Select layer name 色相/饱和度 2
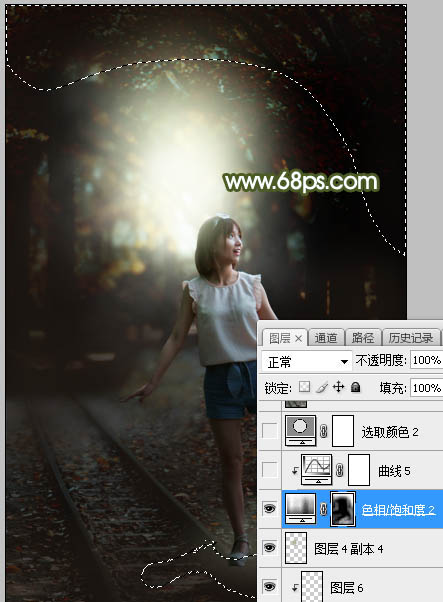This screenshot has width=443, height=602. coord(398,509)
